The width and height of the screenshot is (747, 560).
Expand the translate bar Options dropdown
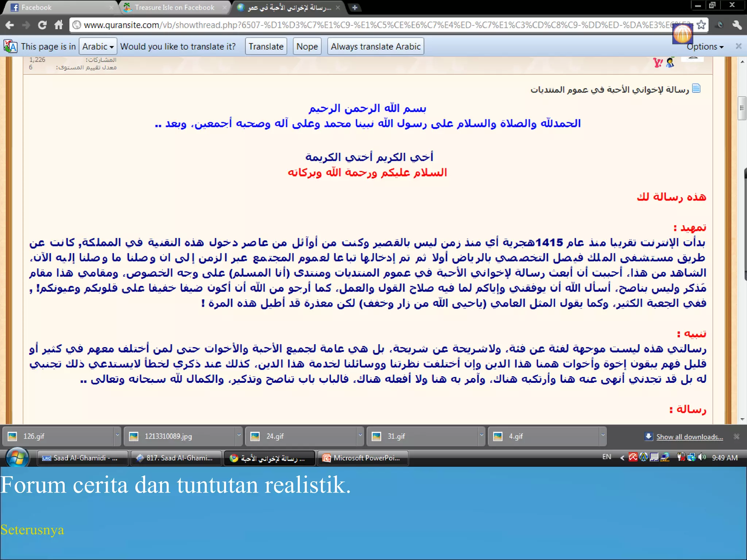click(705, 47)
